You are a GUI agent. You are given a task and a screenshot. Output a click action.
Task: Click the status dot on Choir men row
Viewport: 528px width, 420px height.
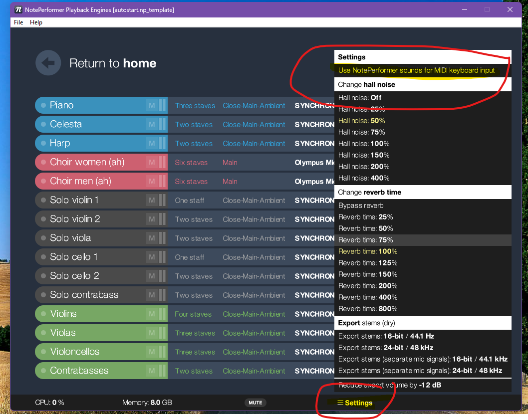[x=43, y=181]
